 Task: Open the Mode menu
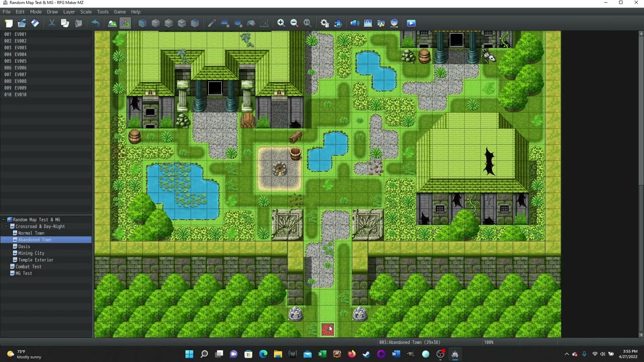click(36, 12)
